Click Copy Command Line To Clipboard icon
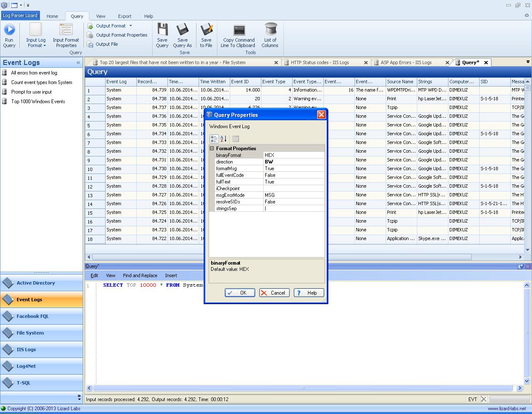The image size is (532, 414). click(239, 30)
